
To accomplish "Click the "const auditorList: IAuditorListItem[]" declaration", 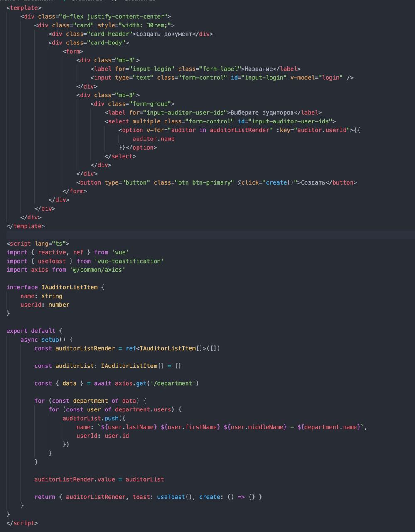I will 99,366.
